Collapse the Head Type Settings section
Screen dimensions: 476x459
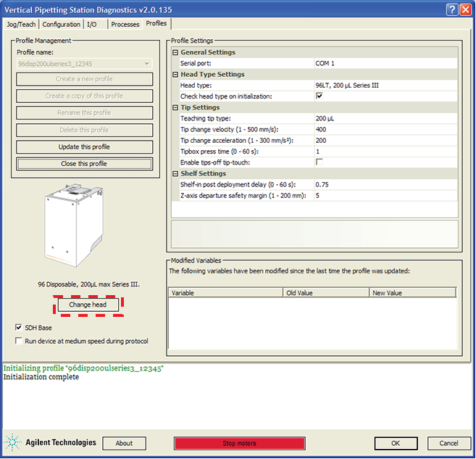tap(175, 75)
